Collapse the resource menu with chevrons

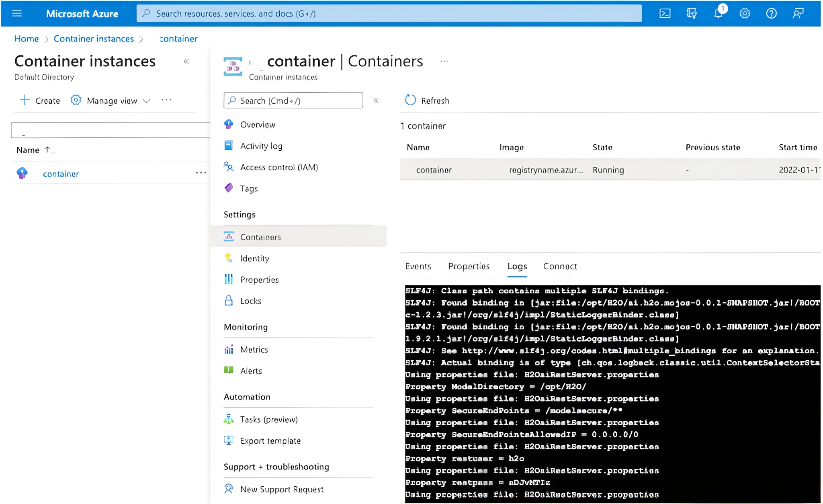pos(376,100)
